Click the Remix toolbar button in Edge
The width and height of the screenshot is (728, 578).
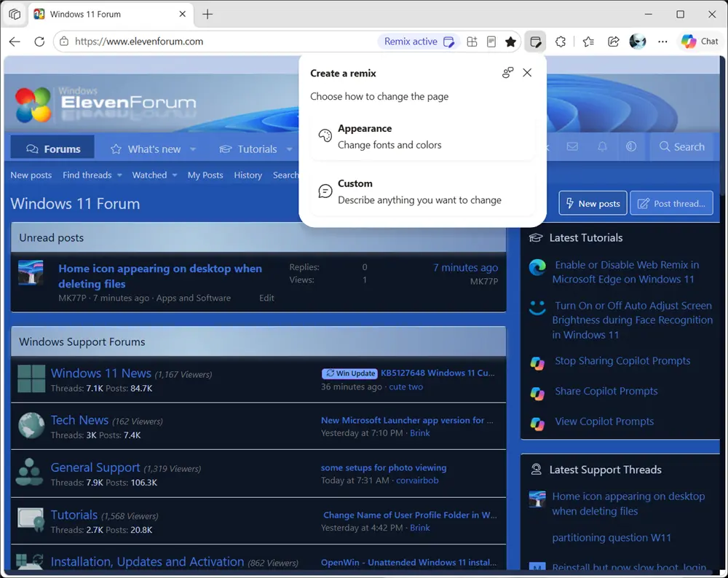(x=535, y=41)
